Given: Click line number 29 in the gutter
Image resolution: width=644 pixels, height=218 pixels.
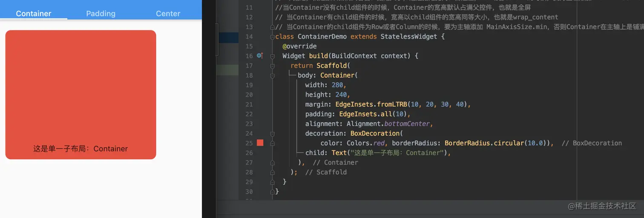Looking at the screenshot, I should pyautogui.click(x=249, y=182).
